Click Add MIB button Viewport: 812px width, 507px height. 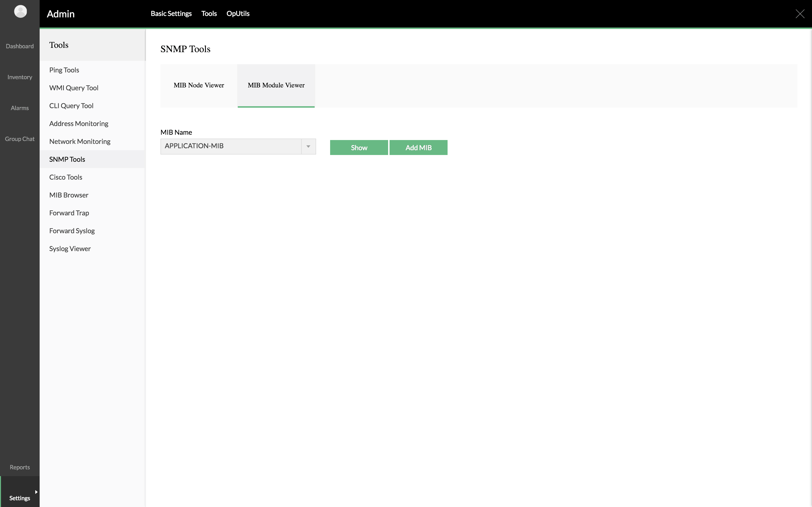pyautogui.click(x=419, y=147)
